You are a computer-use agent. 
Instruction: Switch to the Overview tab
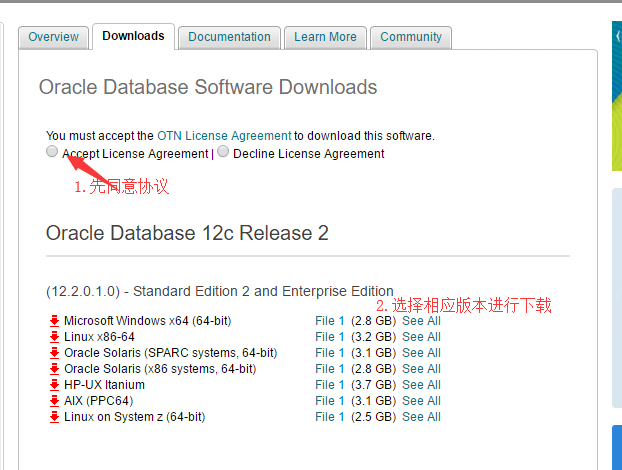[54, 37]
